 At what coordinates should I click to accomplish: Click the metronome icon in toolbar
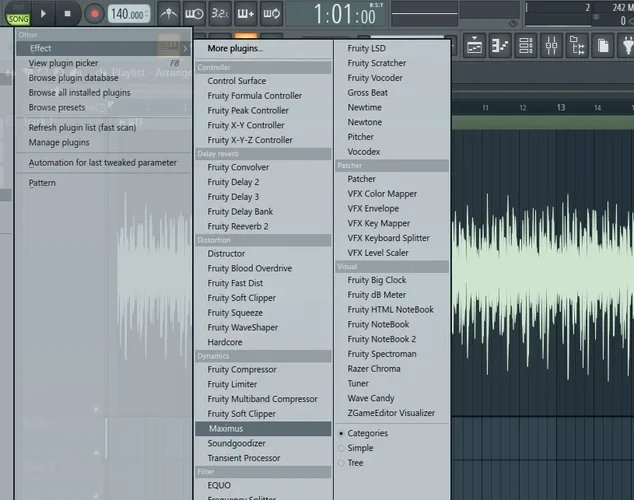click(x=169, y=14)
